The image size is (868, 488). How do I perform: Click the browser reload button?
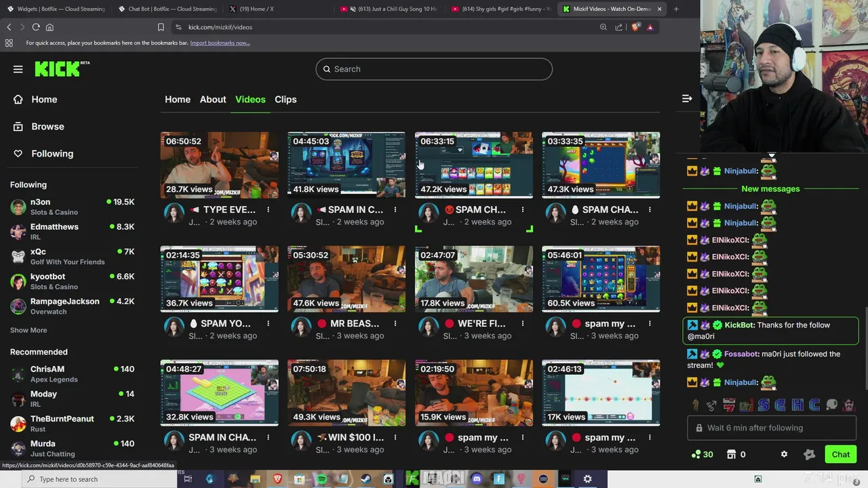click(x=36, y=27)
